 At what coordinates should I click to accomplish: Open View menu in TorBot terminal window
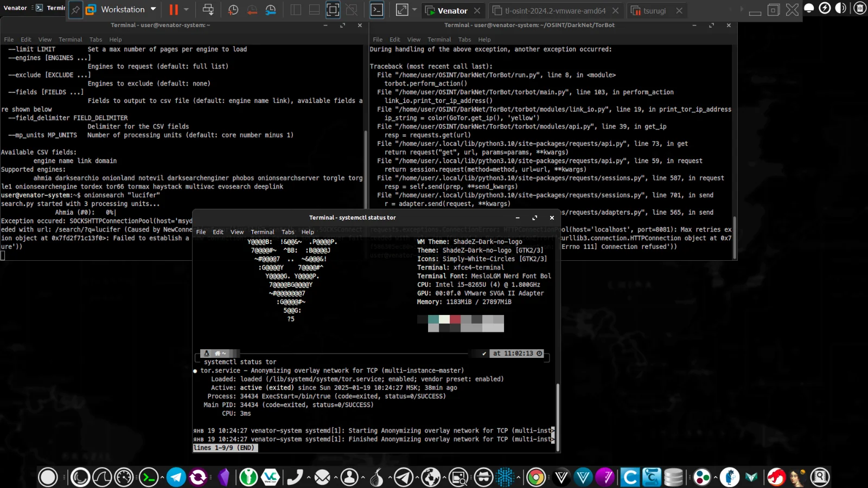click(x=414, y=40)
